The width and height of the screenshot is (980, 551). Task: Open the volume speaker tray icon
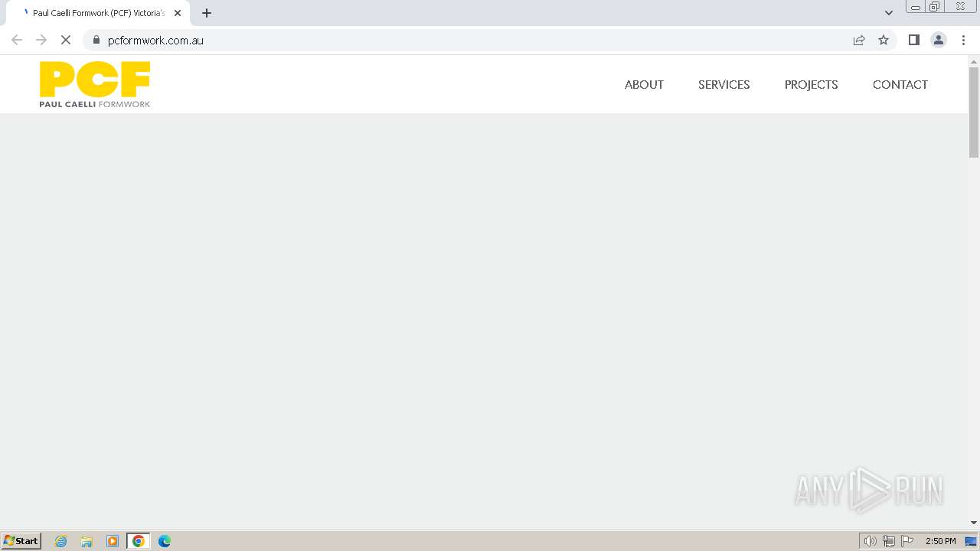[870, 541]
